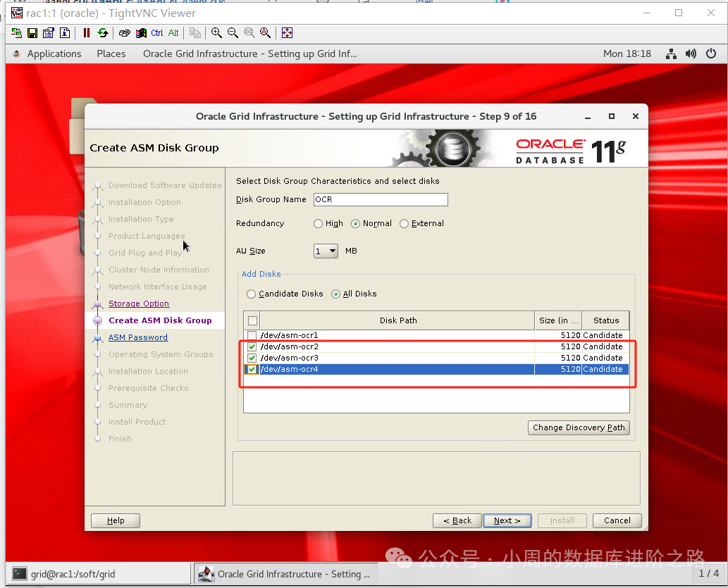The width and height of the screenshot is (728, 588).
Task: Toggle the Ctrl key toolbar button
Action: (x=157, y=33)
